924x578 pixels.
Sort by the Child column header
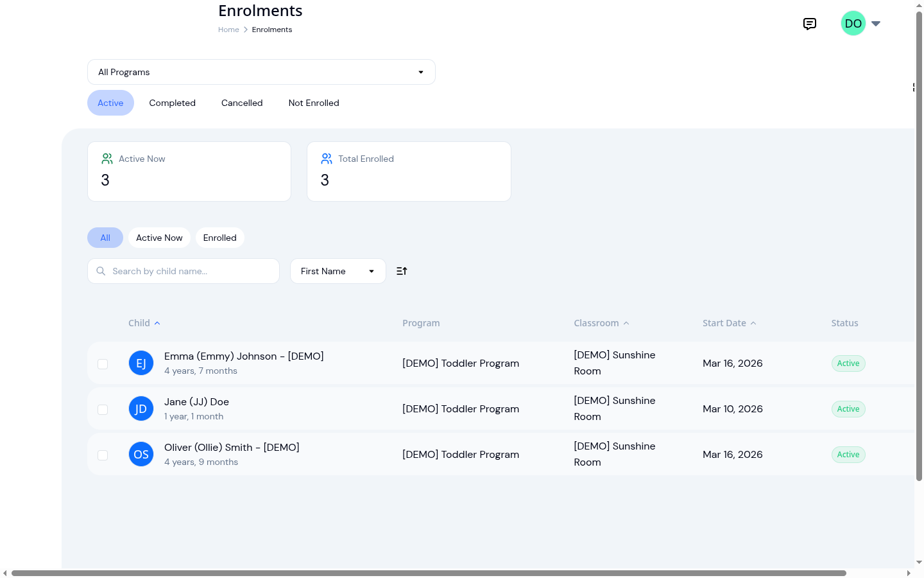[144, 323]
